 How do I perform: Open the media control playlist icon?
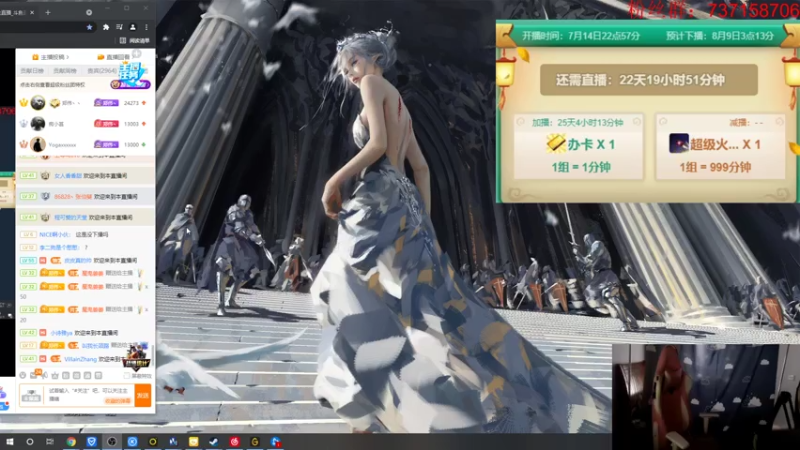119,27
